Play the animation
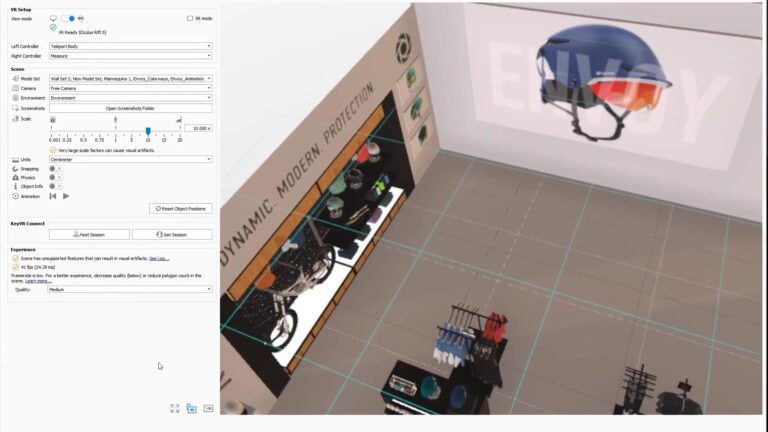This screenshot has height=432, width=768. click(x=66, y=196)
